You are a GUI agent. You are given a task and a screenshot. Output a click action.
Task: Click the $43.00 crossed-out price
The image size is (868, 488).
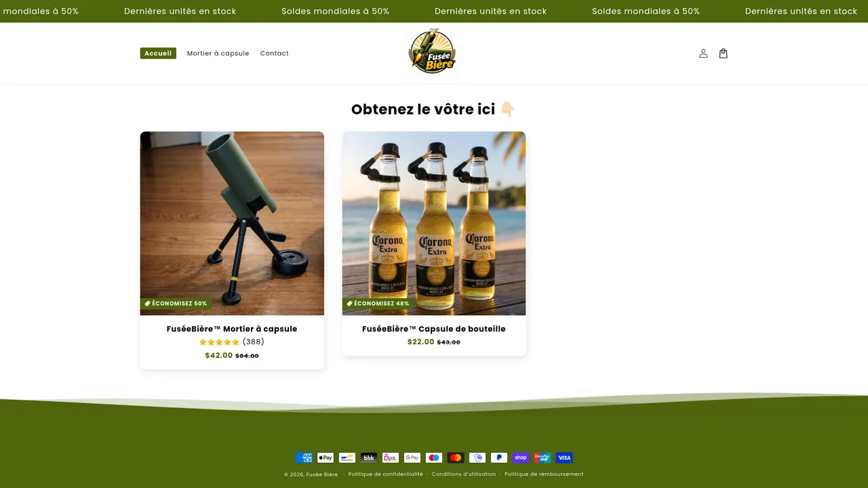(x=449, y=342)
